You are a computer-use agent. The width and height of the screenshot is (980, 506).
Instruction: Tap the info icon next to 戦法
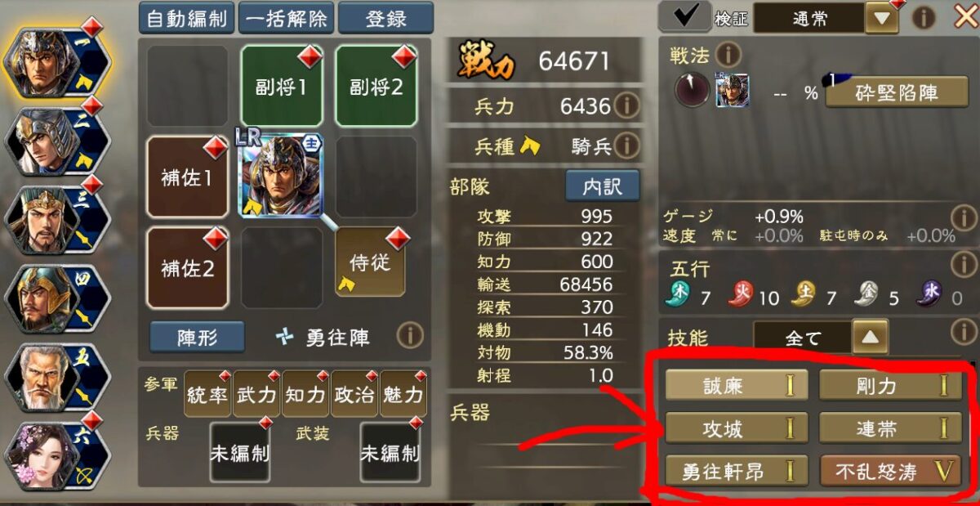pos(728,56)
